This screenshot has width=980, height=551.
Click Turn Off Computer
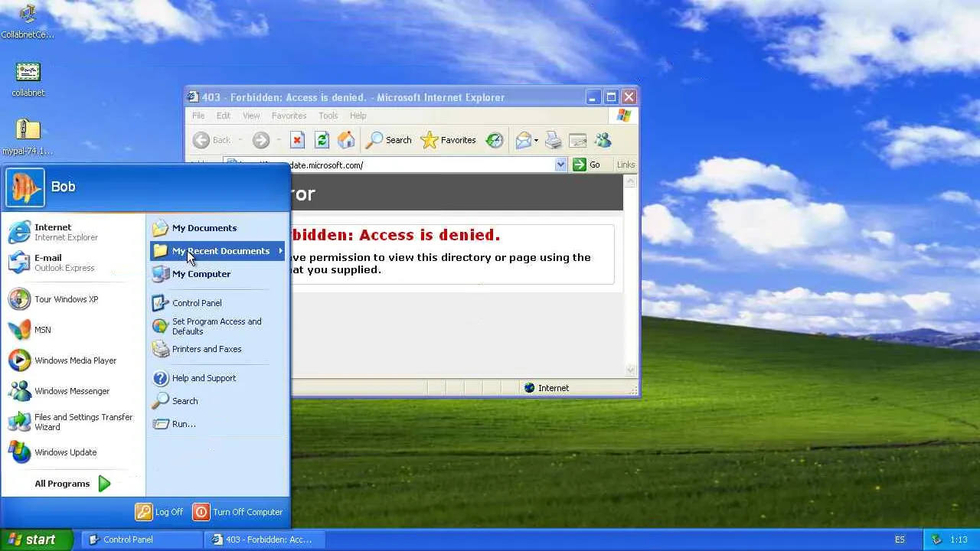pos(238,512)
